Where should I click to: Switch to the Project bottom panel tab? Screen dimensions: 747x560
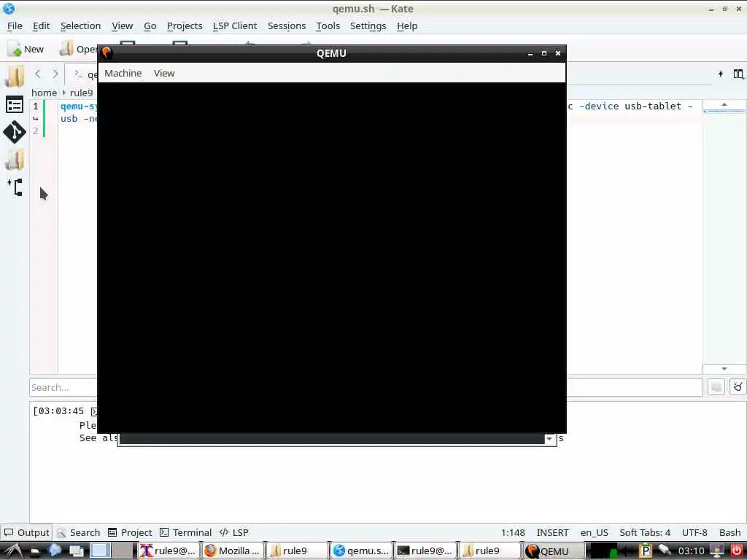130,532
